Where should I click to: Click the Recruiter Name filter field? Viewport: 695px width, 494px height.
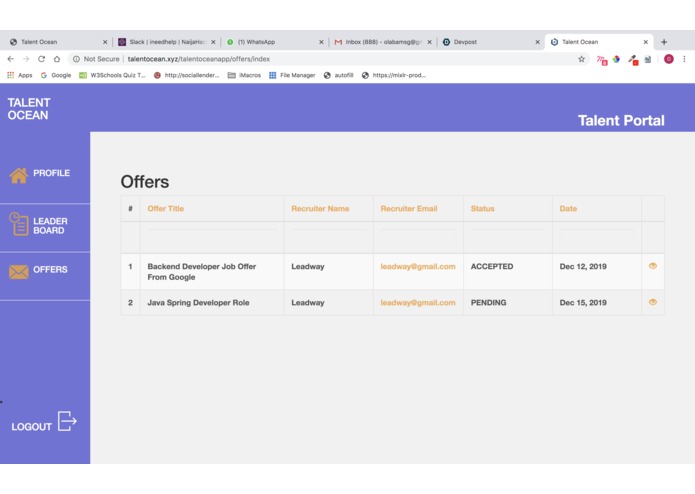tap(328, 237)
